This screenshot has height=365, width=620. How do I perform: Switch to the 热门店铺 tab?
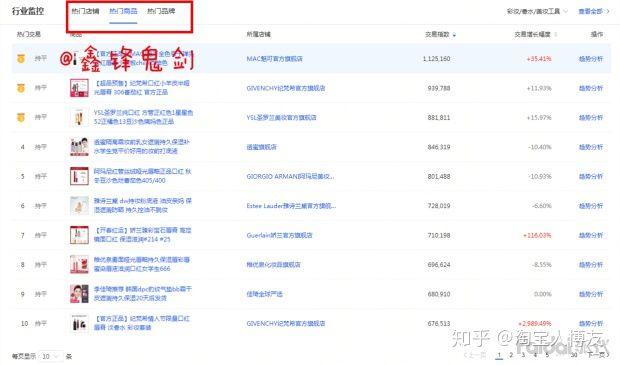coord(85,11)
